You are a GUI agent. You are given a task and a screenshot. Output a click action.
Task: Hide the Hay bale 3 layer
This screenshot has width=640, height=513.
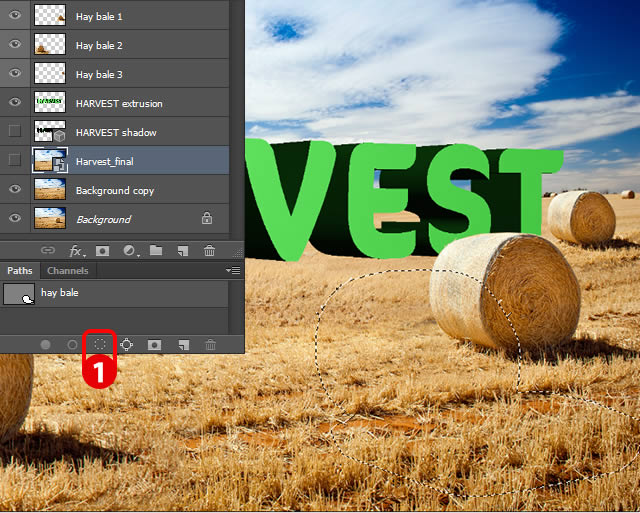(15, 73)
